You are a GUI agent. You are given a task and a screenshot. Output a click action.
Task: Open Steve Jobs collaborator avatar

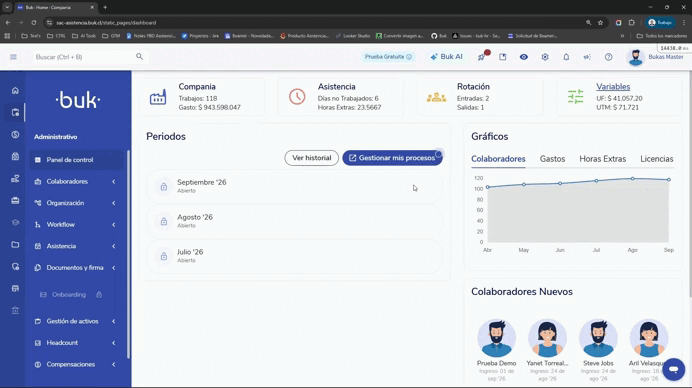598,338
